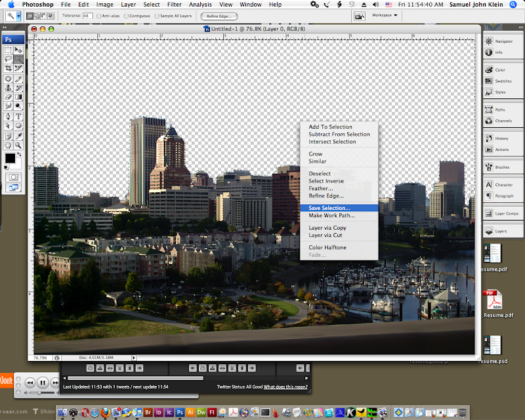The image size is (525, 420).
Task: Select the Crop tool
Action: pos(8,68)
